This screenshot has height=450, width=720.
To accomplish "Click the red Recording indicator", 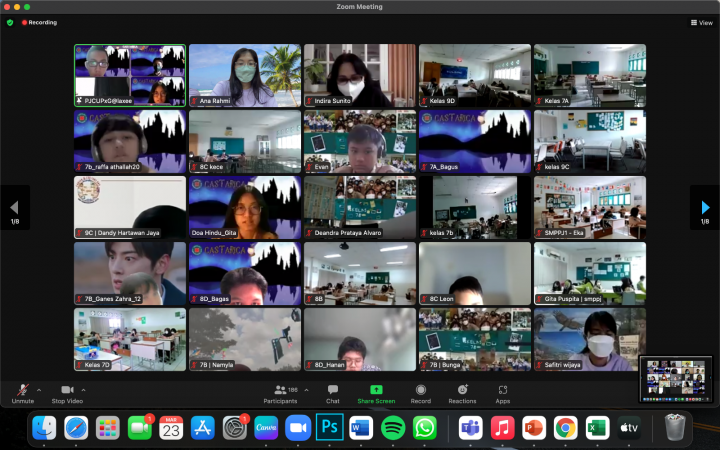I will (40, 22).
